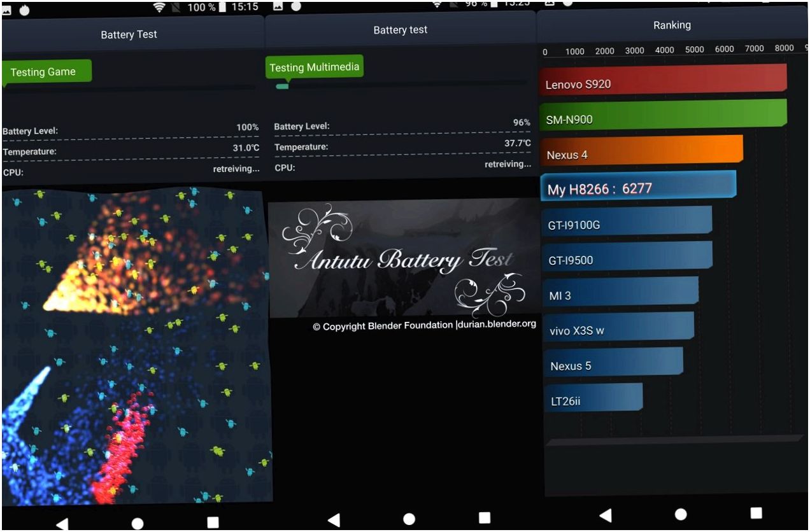Select the SM-N900 ranking bar
810x532 pixels.
[x=663, y=115]
